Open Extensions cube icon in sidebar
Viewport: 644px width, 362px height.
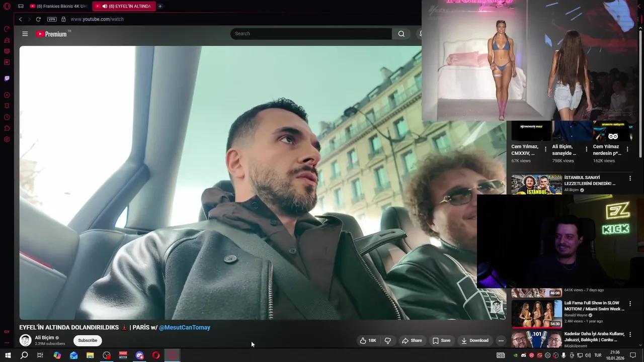7,128
